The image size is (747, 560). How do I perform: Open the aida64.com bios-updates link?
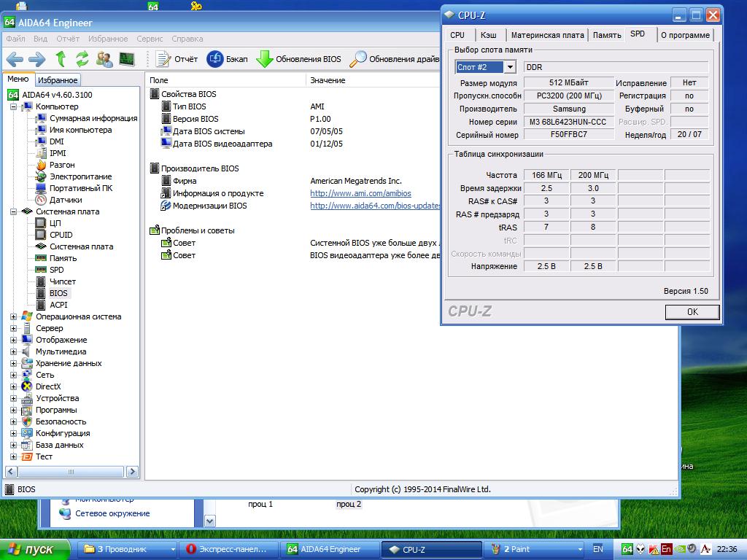pos(375,206)
